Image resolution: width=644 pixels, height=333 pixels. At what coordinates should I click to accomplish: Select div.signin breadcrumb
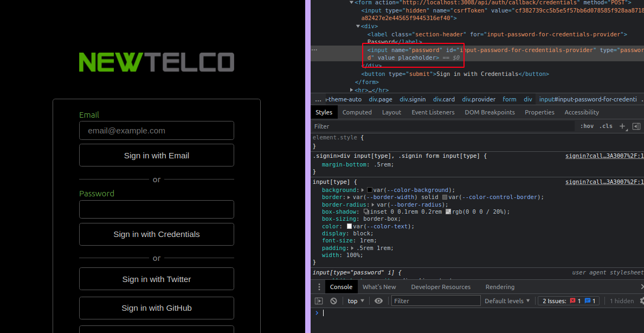413,99
